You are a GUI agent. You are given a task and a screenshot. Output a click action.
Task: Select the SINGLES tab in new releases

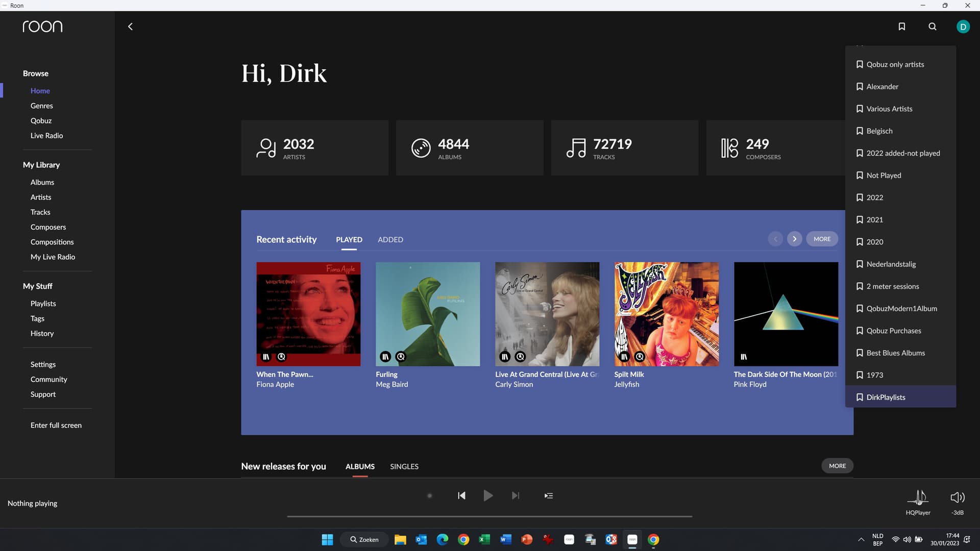click(x=404, y=466)
